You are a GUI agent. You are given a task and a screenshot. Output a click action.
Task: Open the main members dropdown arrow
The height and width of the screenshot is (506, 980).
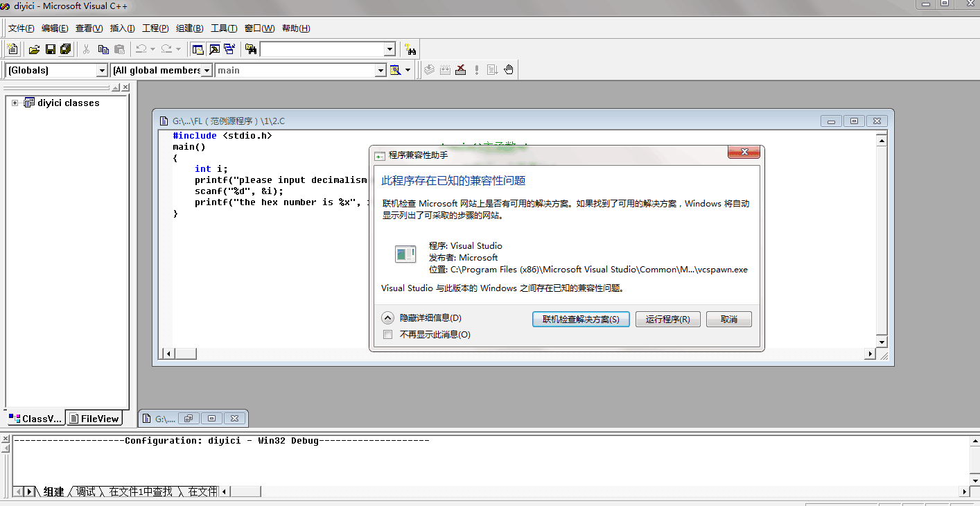(380, 70)
